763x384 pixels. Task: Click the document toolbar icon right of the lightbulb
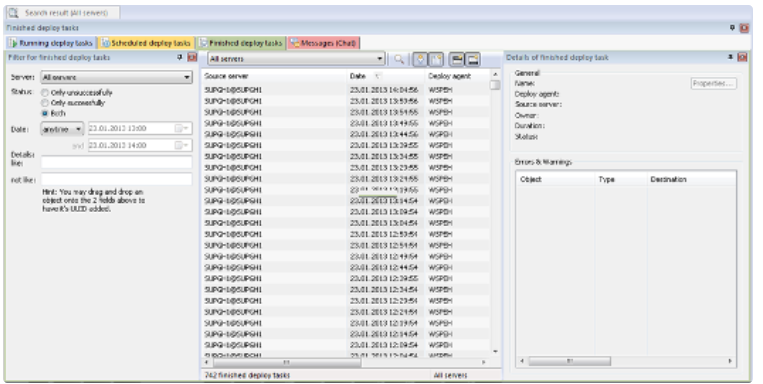(x=436, y=59)
